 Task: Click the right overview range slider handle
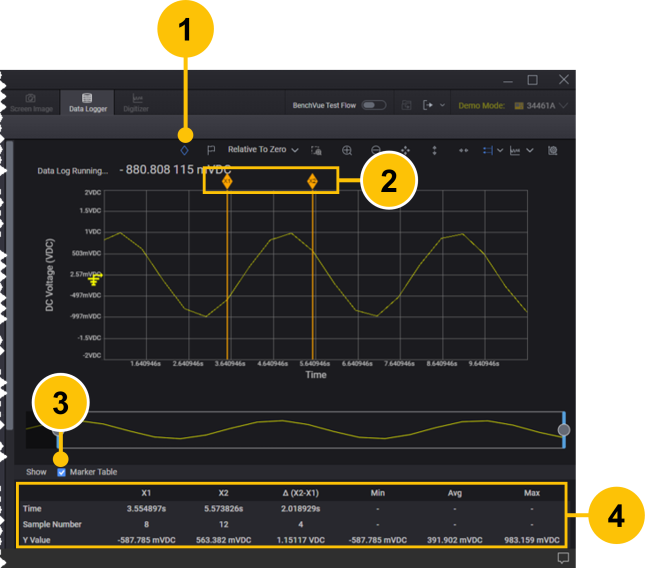click(x=564, y=430)
